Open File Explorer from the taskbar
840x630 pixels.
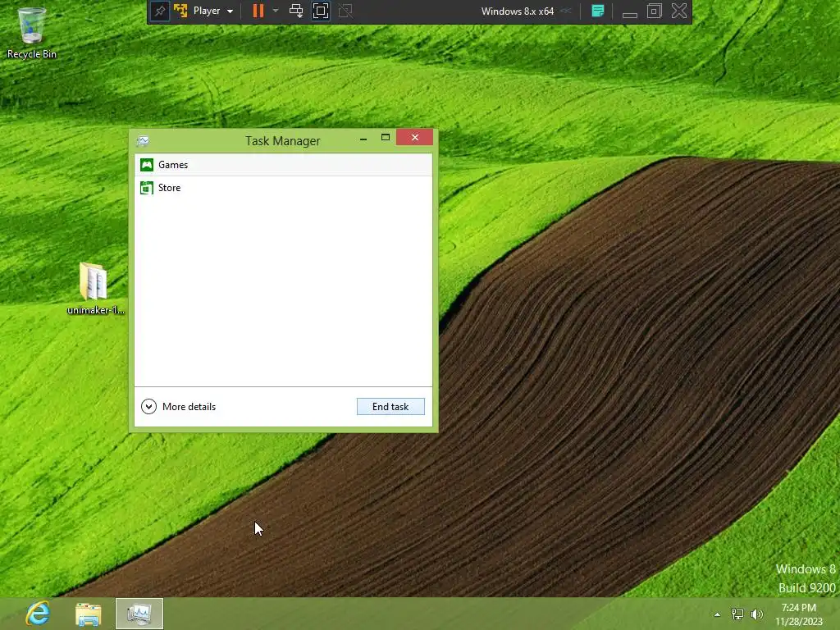pos(89,614)
